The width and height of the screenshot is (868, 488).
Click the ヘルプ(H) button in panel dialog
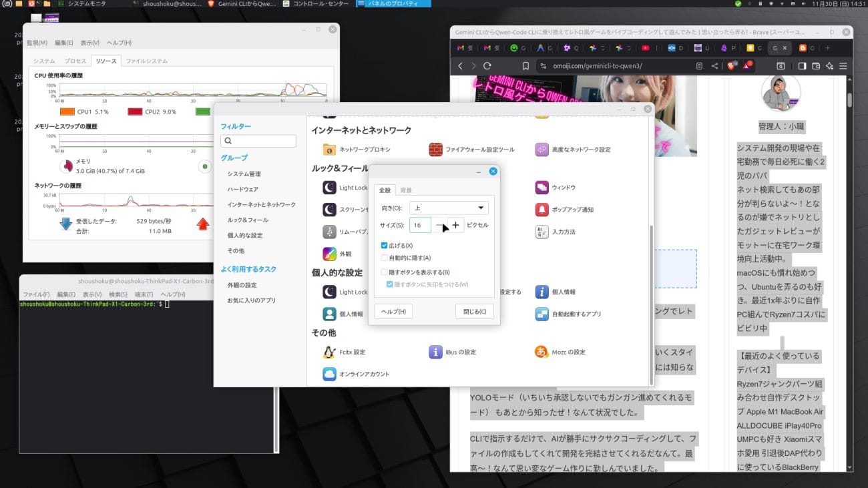[x=393, y=311]
